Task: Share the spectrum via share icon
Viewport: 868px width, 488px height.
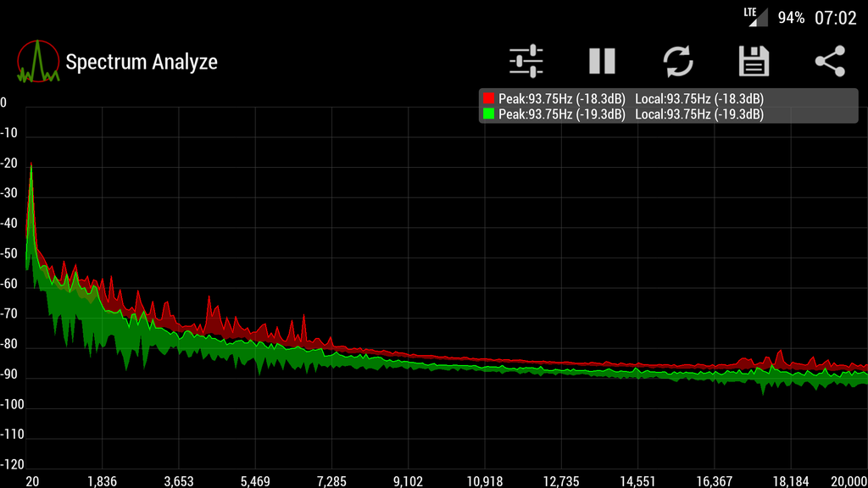Action: coord(830,61)
